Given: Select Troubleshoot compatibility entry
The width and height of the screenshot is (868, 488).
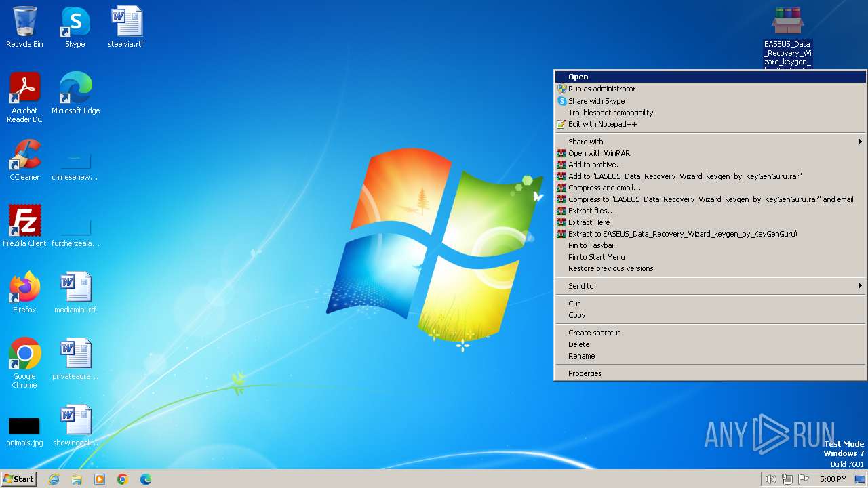Looking at the screenshot, I should point(710,113).
